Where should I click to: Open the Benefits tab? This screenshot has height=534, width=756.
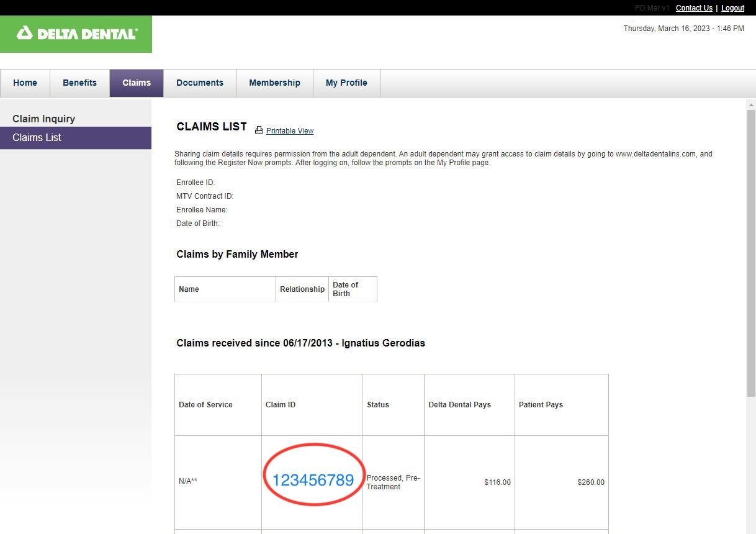79,83
